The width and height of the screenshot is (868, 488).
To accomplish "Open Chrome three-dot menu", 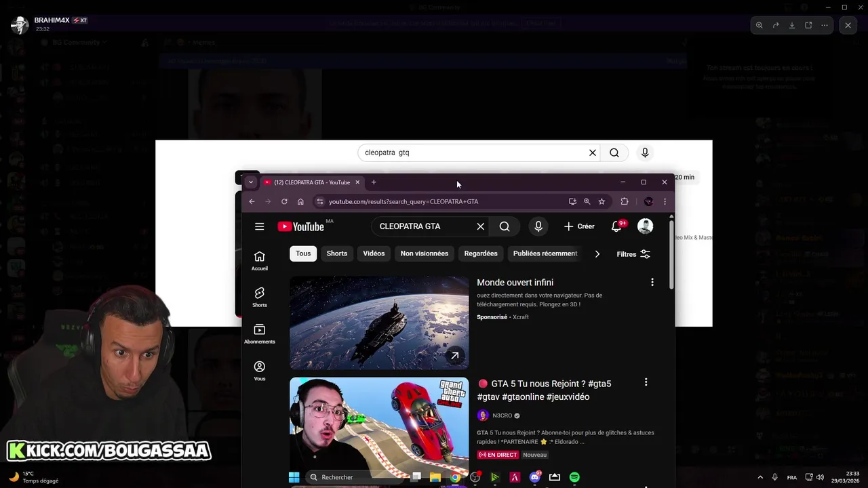I will (x=665, y=201).
